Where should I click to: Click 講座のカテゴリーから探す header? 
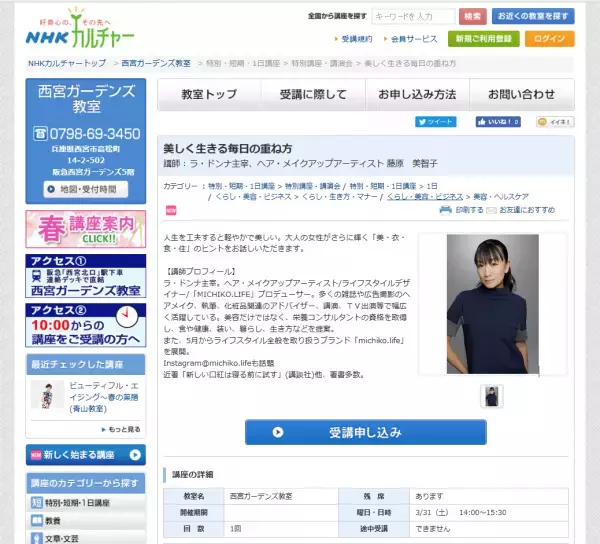86,483
